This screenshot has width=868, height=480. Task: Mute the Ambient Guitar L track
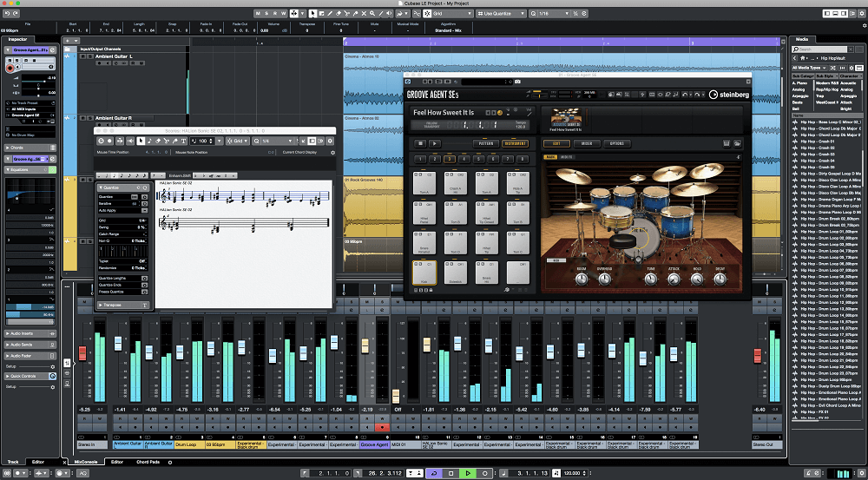pyautogui.click(x=82, y=56)
